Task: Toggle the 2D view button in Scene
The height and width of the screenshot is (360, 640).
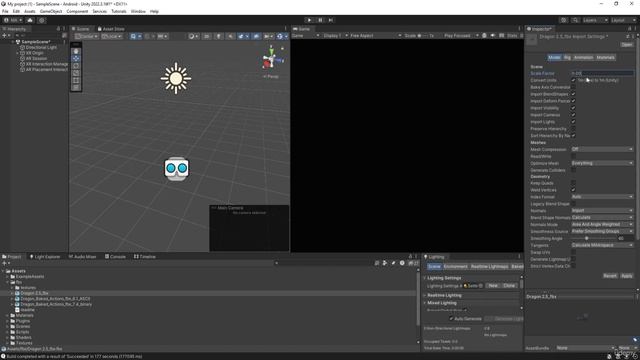Action: tap(207, 36)
